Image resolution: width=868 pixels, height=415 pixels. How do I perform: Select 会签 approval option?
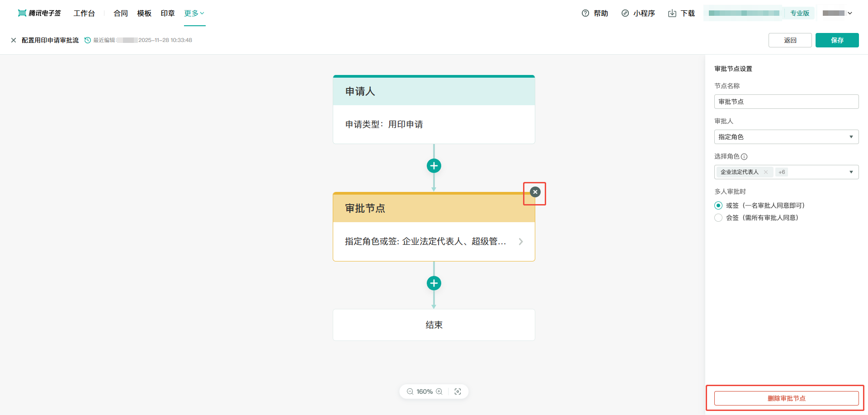(718, 218)
